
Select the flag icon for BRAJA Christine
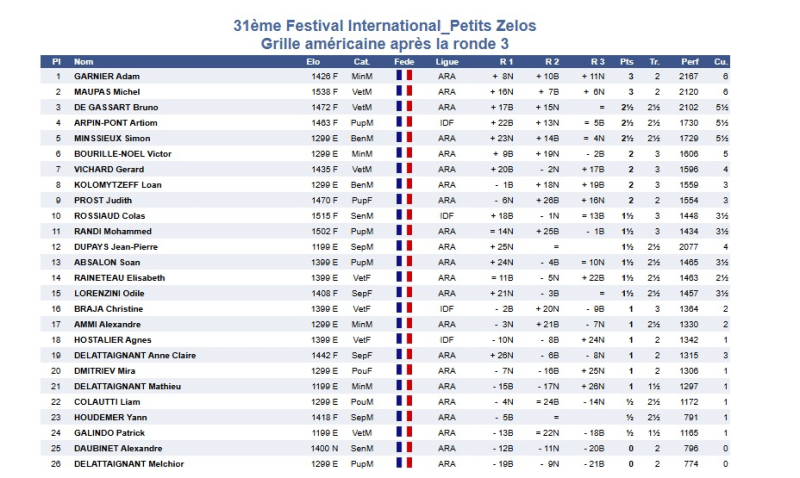tap(404, 309)
